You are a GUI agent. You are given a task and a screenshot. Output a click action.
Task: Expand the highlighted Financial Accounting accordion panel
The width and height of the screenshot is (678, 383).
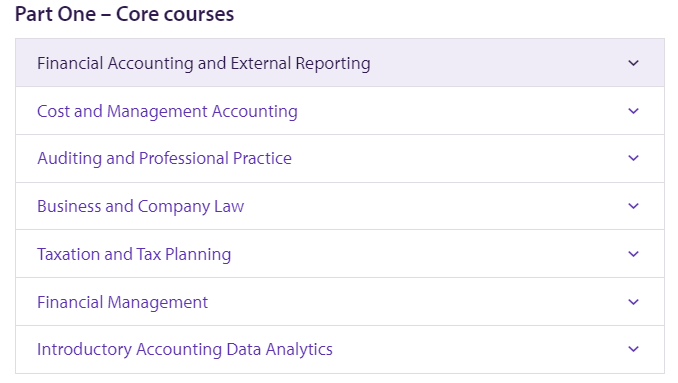pos(340,63)
